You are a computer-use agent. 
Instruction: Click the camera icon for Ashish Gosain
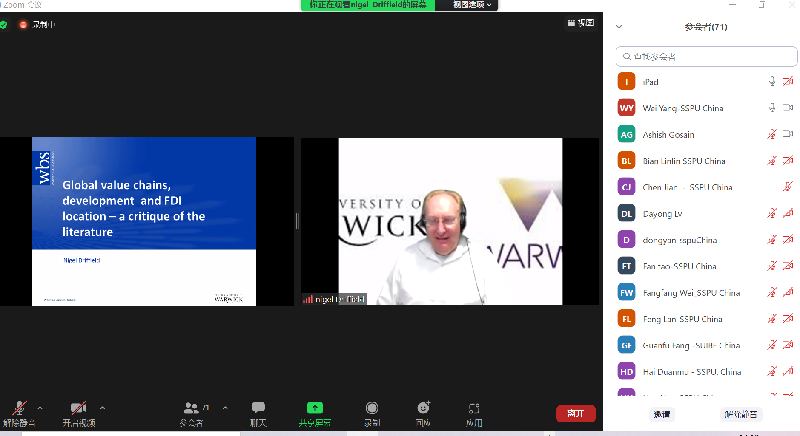tap(788, 134)
